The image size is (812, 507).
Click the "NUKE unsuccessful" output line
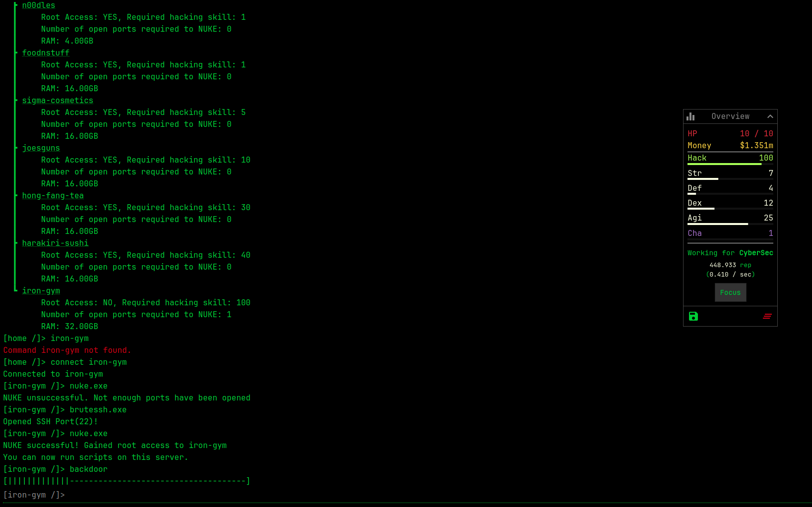coord(126,398)
